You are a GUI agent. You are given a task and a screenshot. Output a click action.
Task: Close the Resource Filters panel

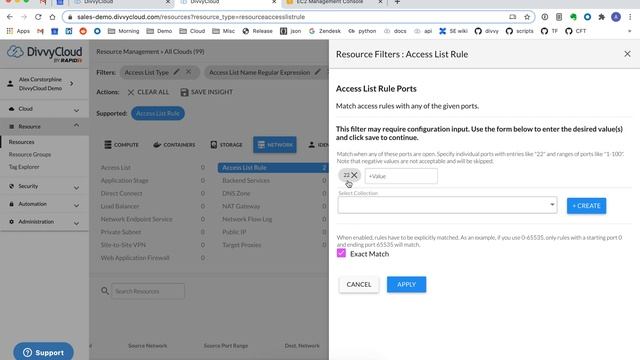[627, 54]
